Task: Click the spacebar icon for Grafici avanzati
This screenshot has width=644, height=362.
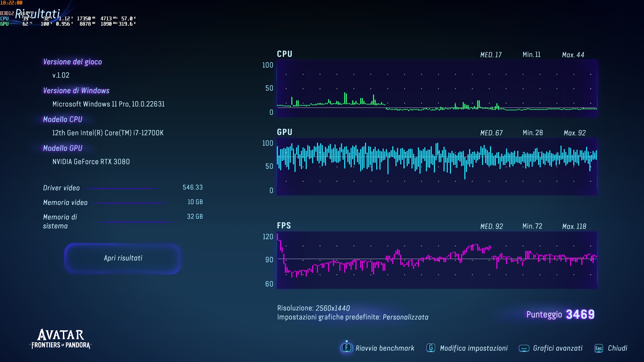Action: [524, 348]
